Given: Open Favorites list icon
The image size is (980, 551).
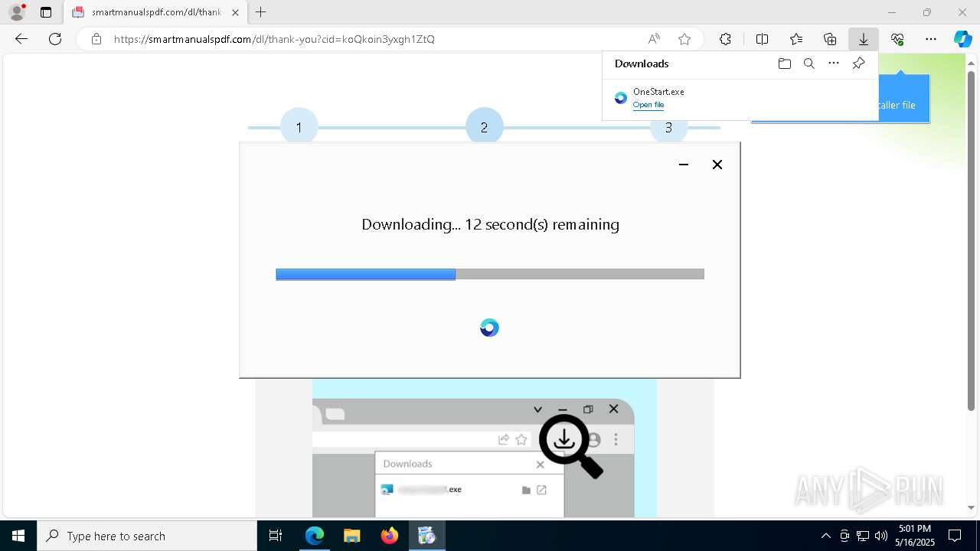Looking at the screenshot, I should click(x=796, y=39).
